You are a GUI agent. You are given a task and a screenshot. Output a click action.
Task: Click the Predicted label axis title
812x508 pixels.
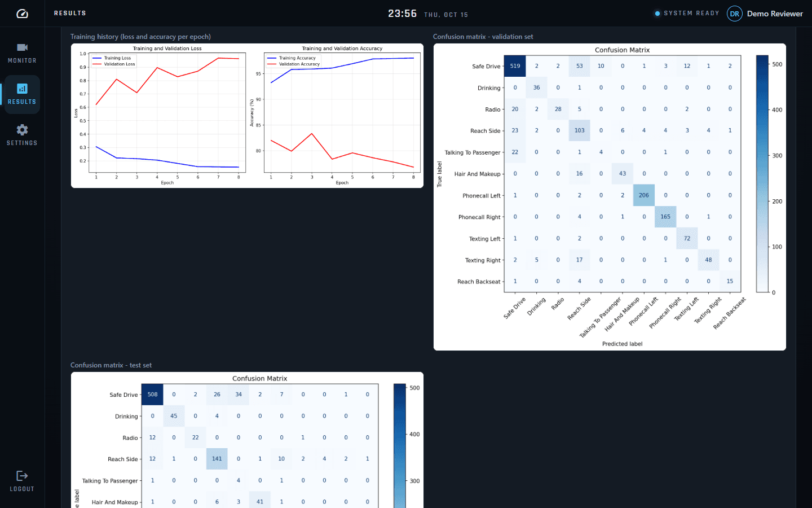click(623, 344)
